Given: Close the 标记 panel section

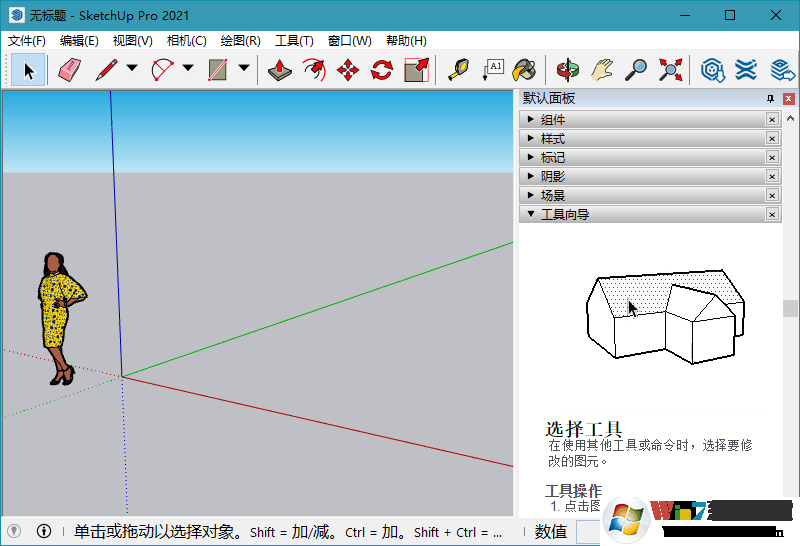Looking at the screenshot, I should pyautogui.click(x=772, y=157).
